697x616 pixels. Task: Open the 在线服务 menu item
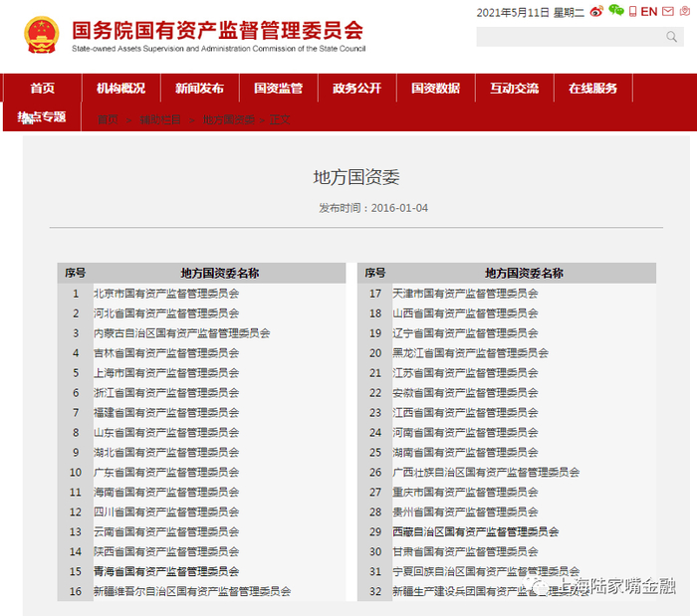593,88
